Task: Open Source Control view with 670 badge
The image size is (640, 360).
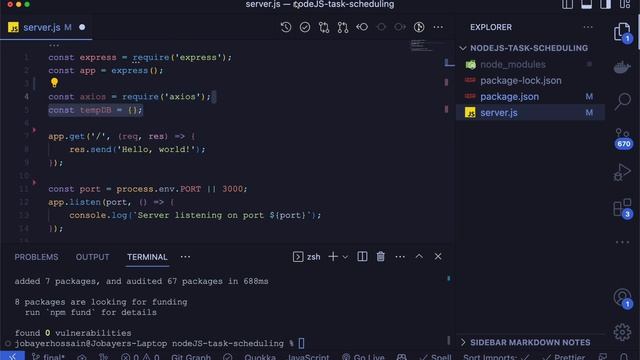Action: point(622,138)
